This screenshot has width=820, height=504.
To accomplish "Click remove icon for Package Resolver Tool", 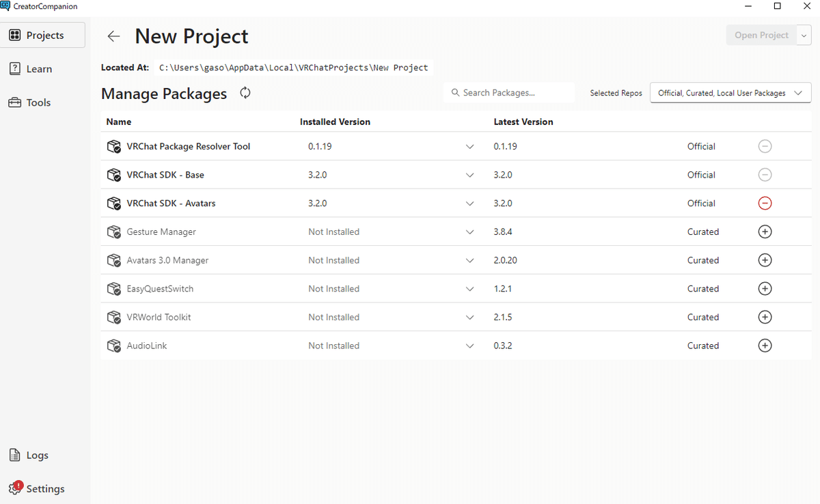I will [765, 146].
